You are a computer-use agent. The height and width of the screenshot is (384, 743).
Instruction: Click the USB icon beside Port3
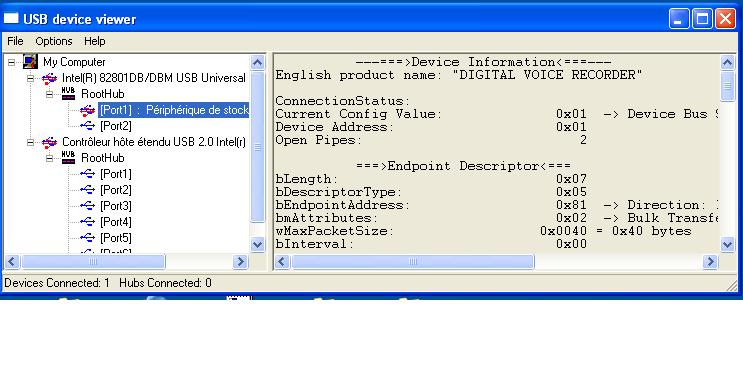click(x=87, y=206)
